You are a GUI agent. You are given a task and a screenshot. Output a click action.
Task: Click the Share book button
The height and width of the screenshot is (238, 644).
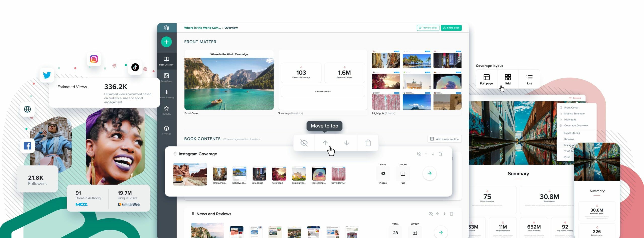pos(451,28)
